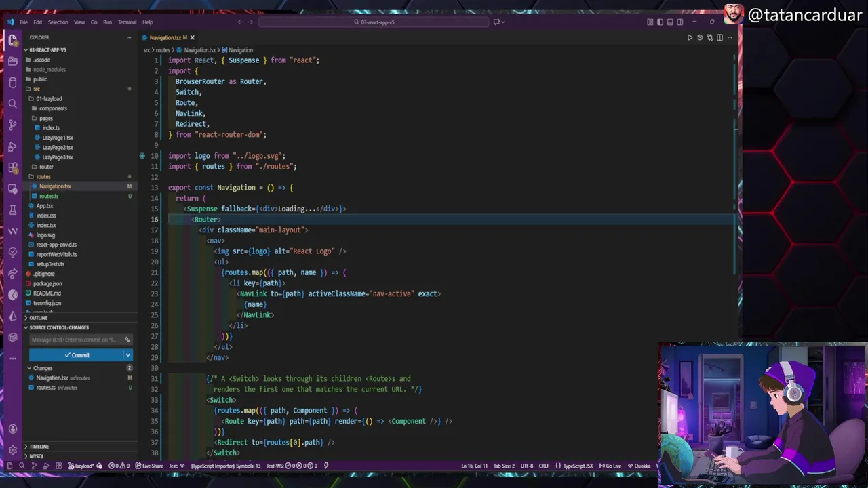Screen dimensions: 868x488
Task: Click the Go Live status bar item
Action: coord(610,466)
